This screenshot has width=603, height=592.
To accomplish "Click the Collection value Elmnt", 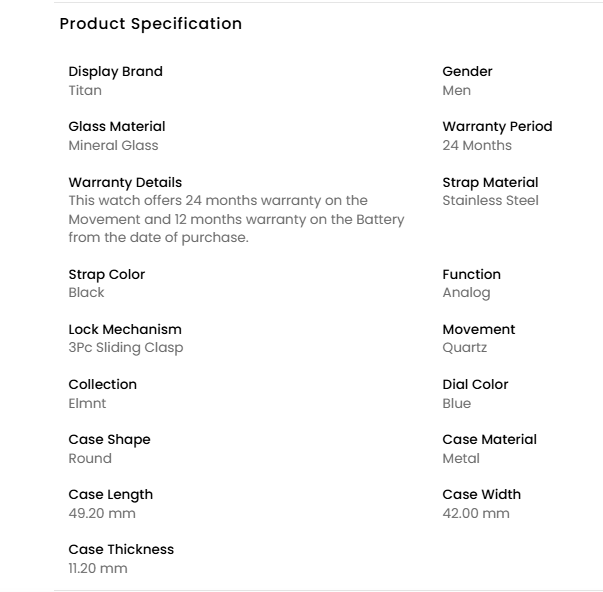I will click(x=87, y=404).
